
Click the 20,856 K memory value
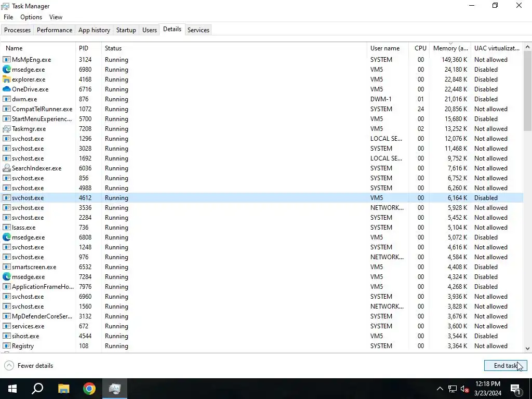pos(456,109)
